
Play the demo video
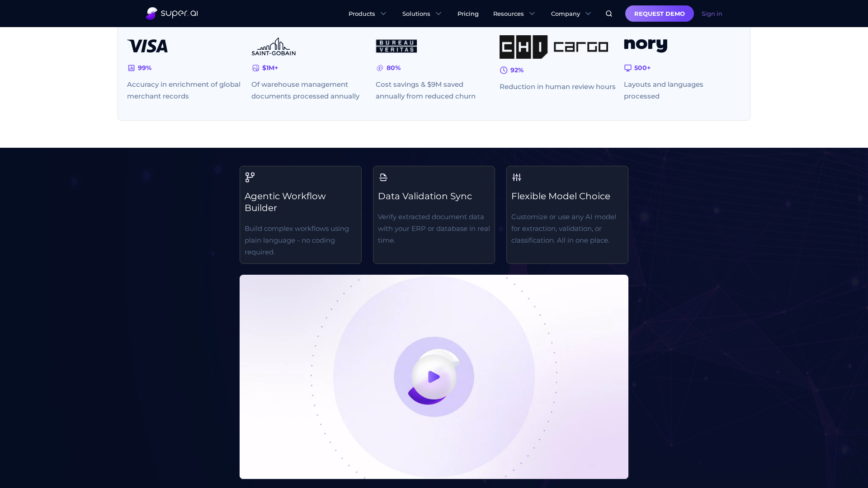[434, 377]
